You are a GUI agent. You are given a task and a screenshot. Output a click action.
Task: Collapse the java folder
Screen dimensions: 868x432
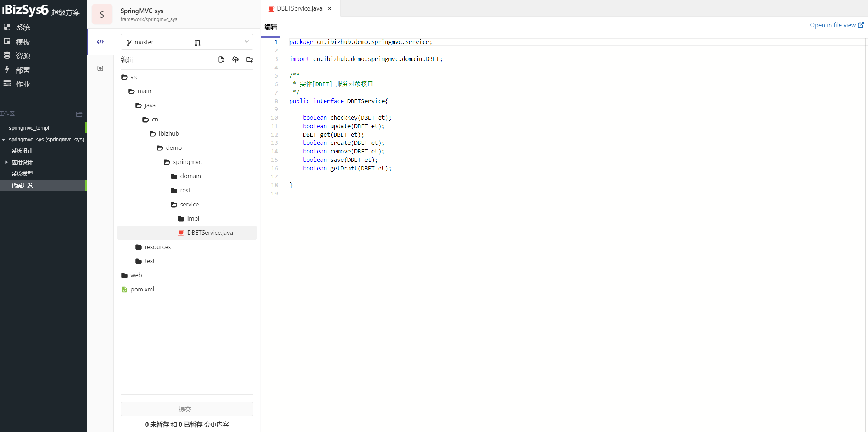pos(139,106)
